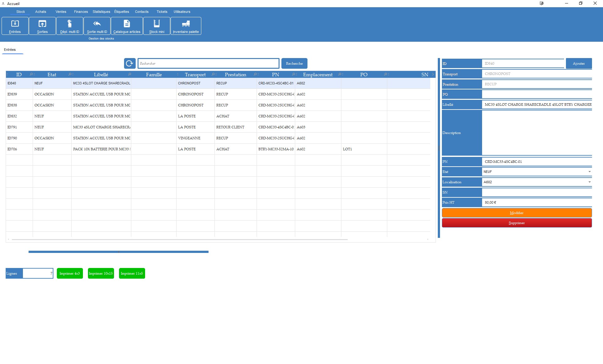Open the Statistiques menu
The image size is (603, 364).
[101, 12]
